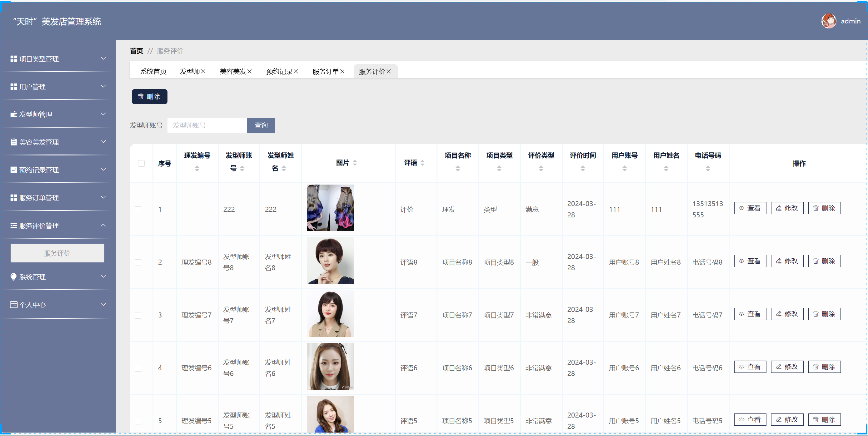Click the lightbulb icon beside 系统管理

tap(13, 277)
